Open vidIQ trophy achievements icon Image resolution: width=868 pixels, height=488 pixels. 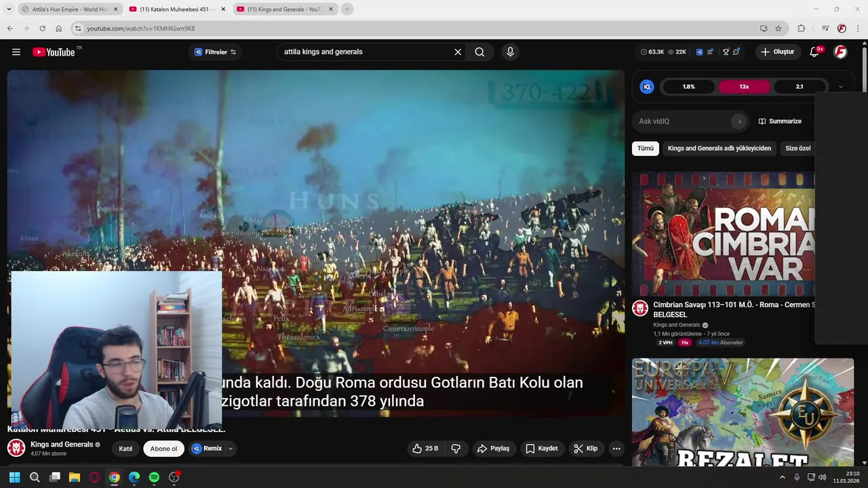click(726, 52)
